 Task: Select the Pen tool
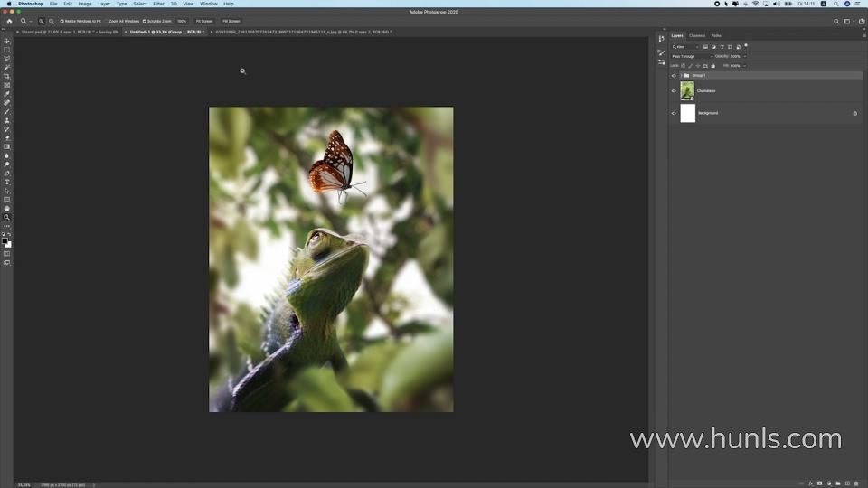pyautogui.click(x=6, y=174)
